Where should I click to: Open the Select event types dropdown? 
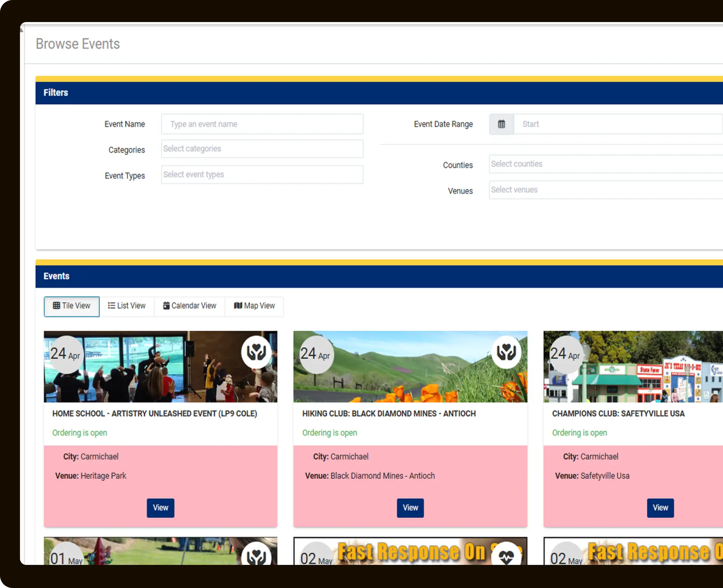coord(262,175)
